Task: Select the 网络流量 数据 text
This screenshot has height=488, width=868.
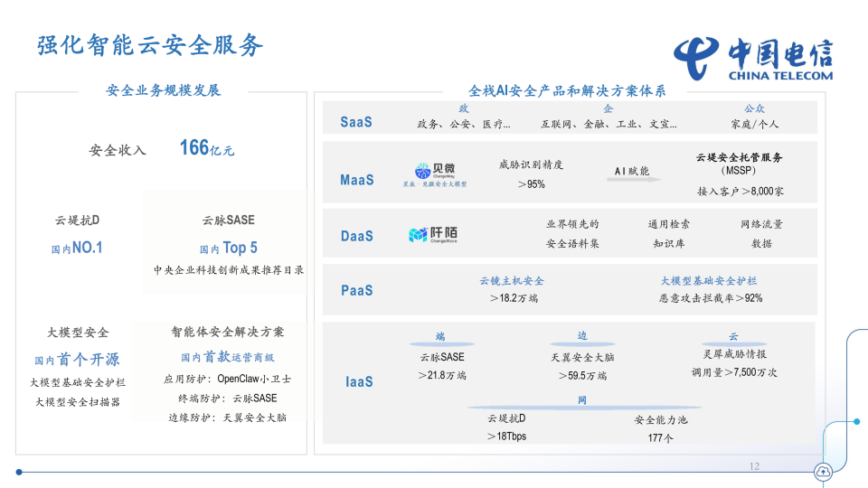Action: click(x=761, y=233)
